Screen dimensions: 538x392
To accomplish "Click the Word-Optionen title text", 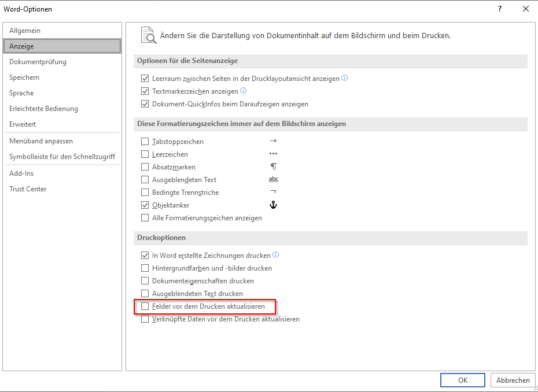I will [28, 9].
